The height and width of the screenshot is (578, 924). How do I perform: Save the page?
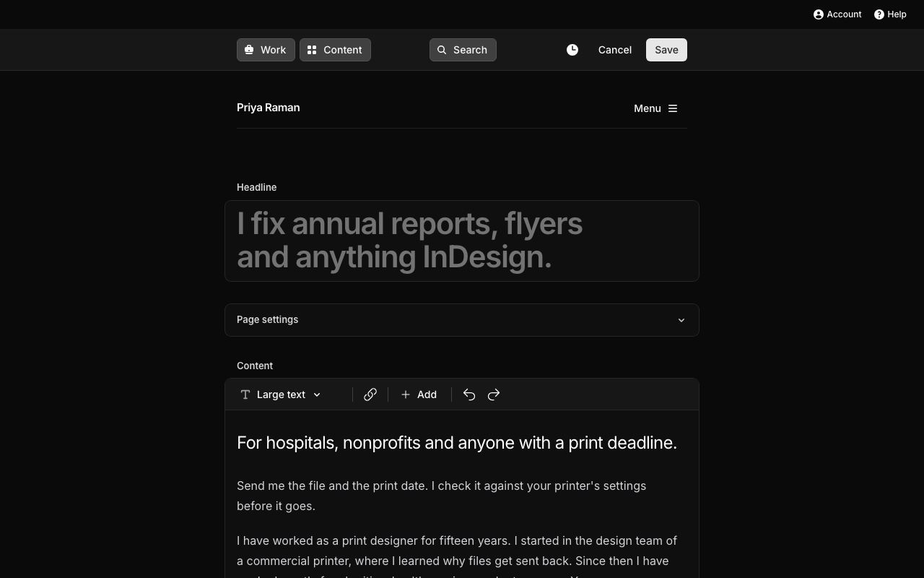666,50
